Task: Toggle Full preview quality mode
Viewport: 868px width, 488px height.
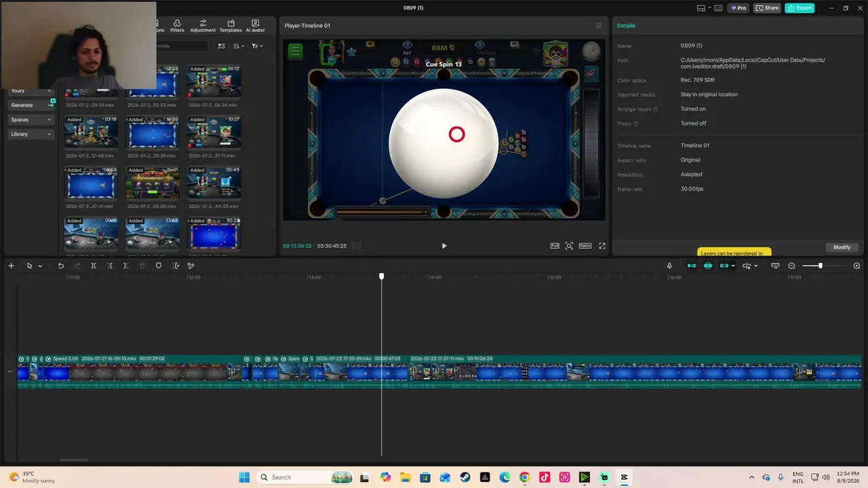Action: 555,246
